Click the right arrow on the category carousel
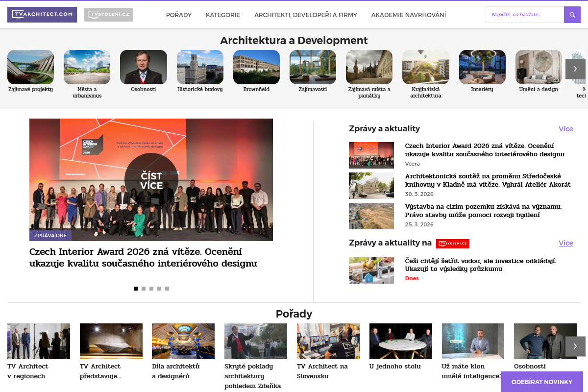Screen dimensions: 588x392 [575, 69]
